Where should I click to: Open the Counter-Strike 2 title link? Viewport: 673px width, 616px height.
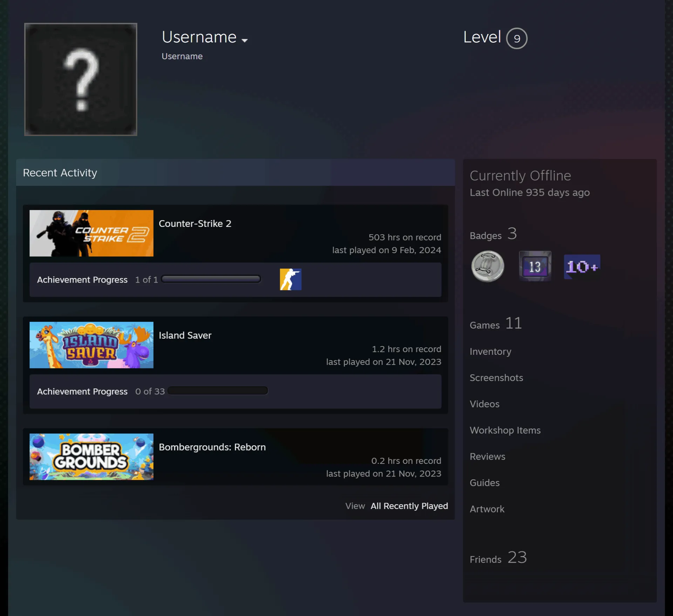[195, 223]
